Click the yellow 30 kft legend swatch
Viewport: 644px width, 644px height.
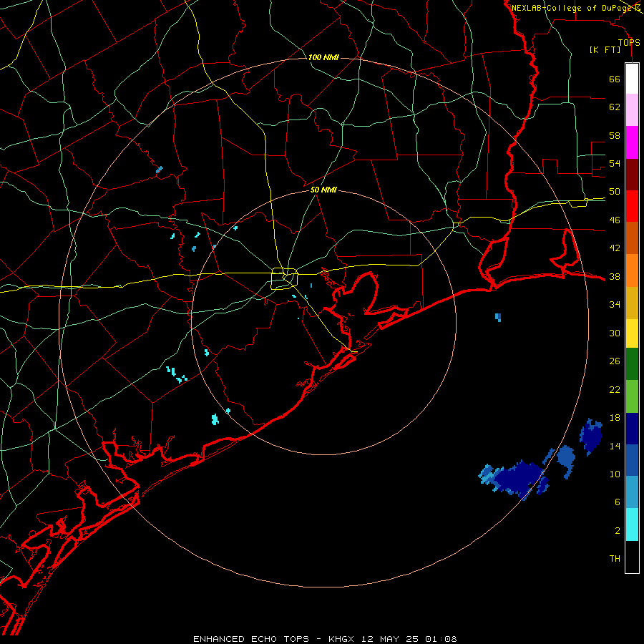(632, 333)
